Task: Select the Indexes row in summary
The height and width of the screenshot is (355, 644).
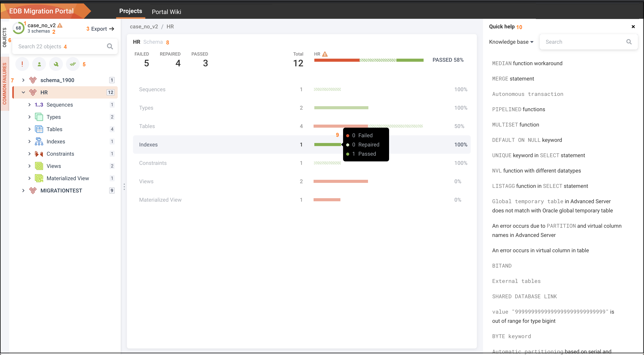Action: click(301, 145)
